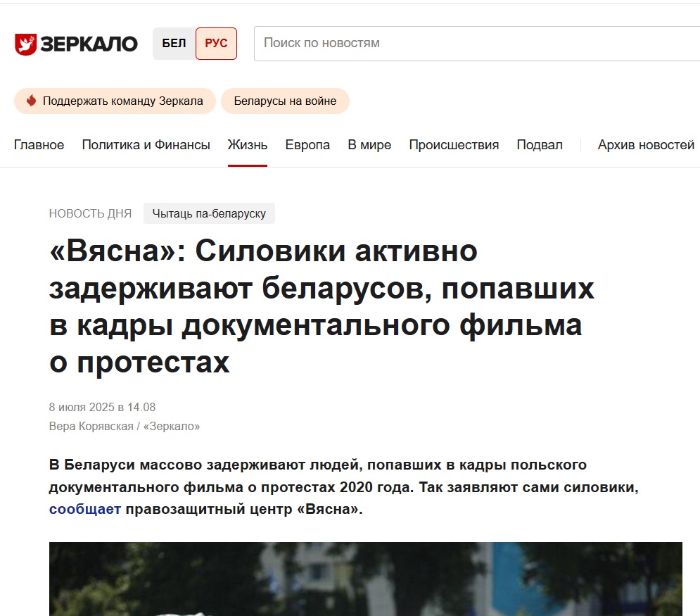Screen dimensions: 700x616
Task: Go to the Подвал section
Action: coord(540,145)
